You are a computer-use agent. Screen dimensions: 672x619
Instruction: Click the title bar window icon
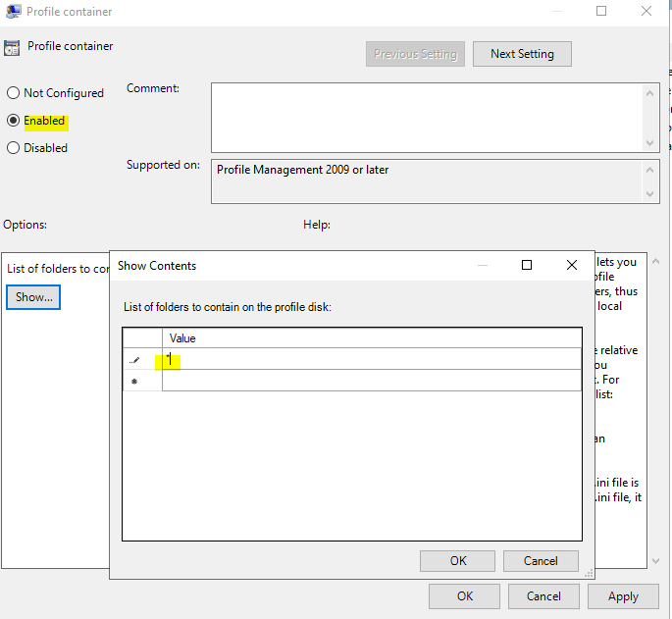(x=13, y=12)
